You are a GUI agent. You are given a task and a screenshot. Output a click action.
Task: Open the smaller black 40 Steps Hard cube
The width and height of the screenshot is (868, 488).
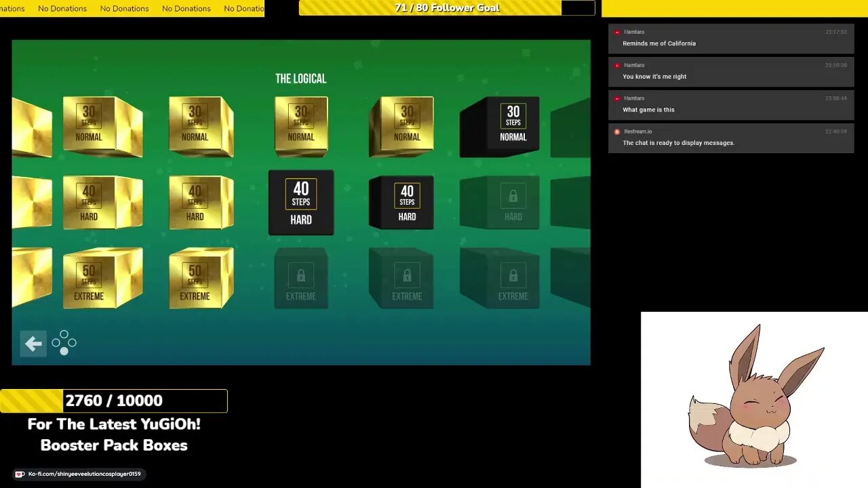coord(401,202)
